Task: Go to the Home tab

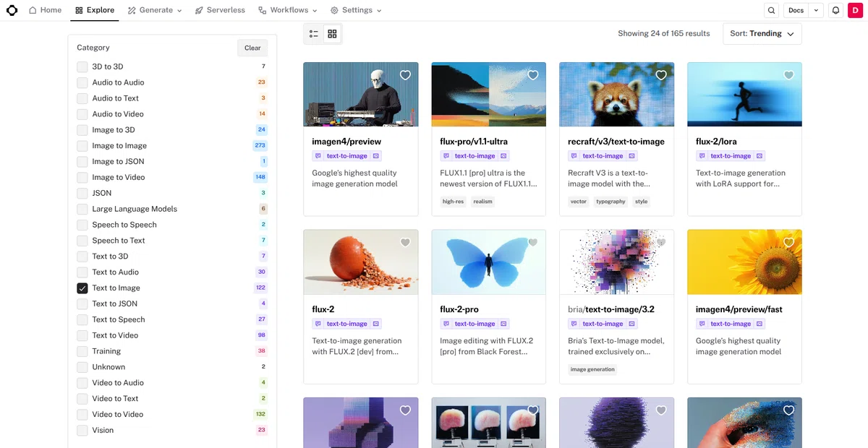Action: click(45, 10)
